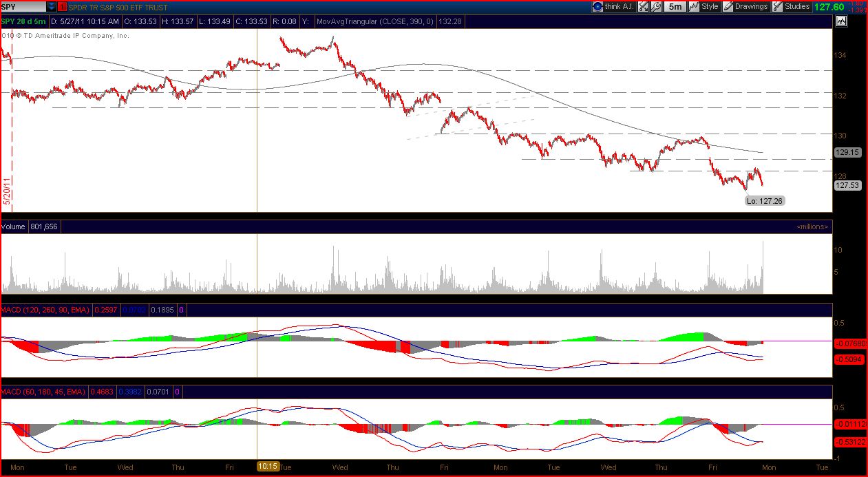
Task: Click the 129.15 moving average price bubble
Action: [847, 153]
